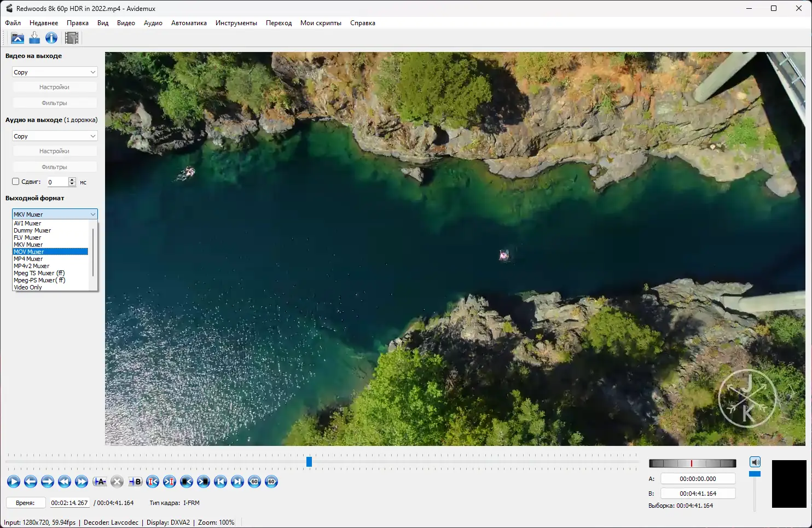Image resolution: width=812 pixels, height=528 pixels.
Task: Click the timeline position slider handle
Action: pyautogui.click(x=309, y=462)
